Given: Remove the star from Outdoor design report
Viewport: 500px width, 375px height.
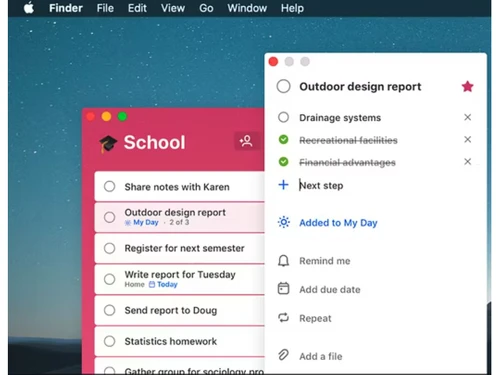Looking at the screenshot, I should [467, 87].
